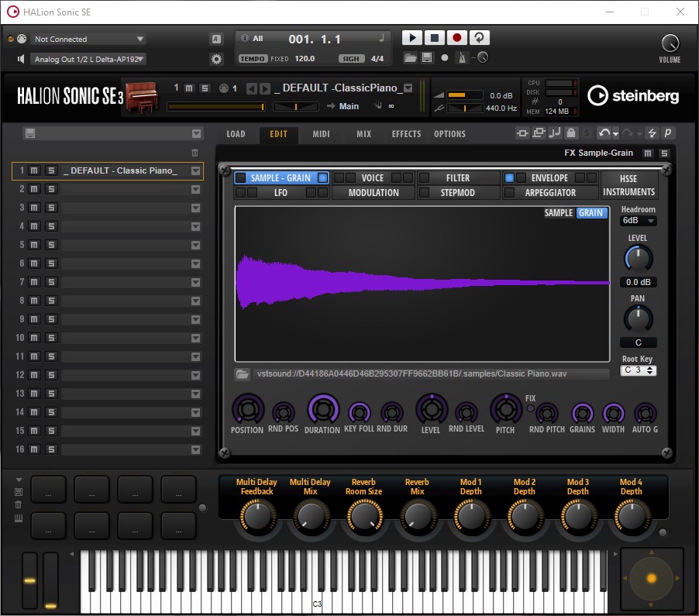
Task: Switch to the LOAD tab
Action: pos(236,134)
